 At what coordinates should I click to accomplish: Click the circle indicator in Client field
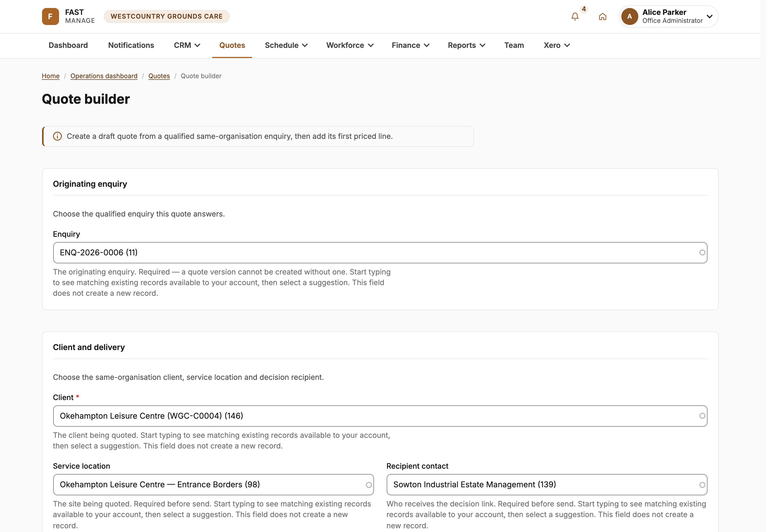coord(702,416)
